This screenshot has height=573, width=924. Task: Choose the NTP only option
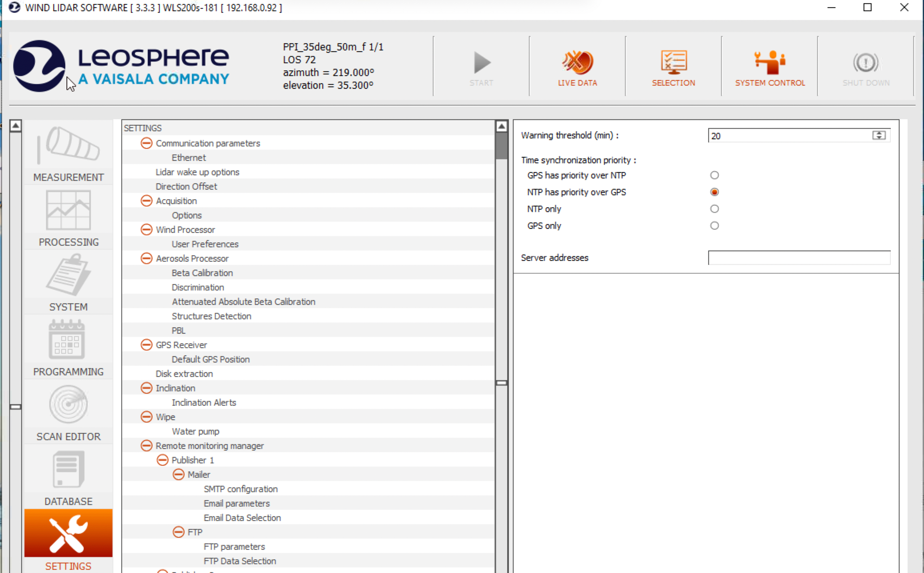click(x=714, y=209)
